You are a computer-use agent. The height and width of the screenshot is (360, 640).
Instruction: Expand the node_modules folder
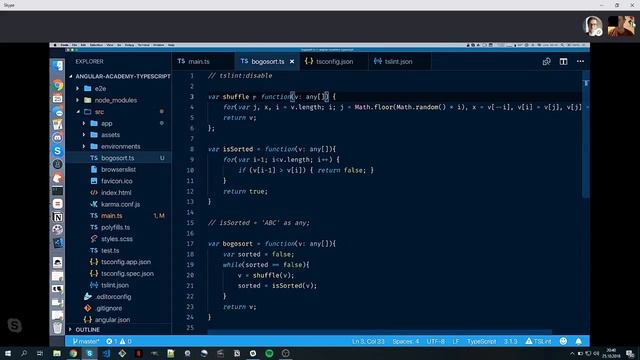78,100
